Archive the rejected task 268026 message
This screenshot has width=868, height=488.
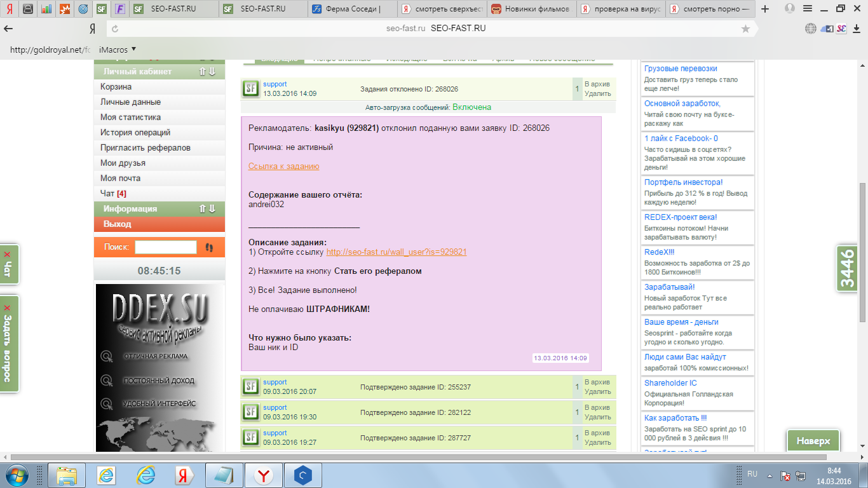[x=597, y=85]
